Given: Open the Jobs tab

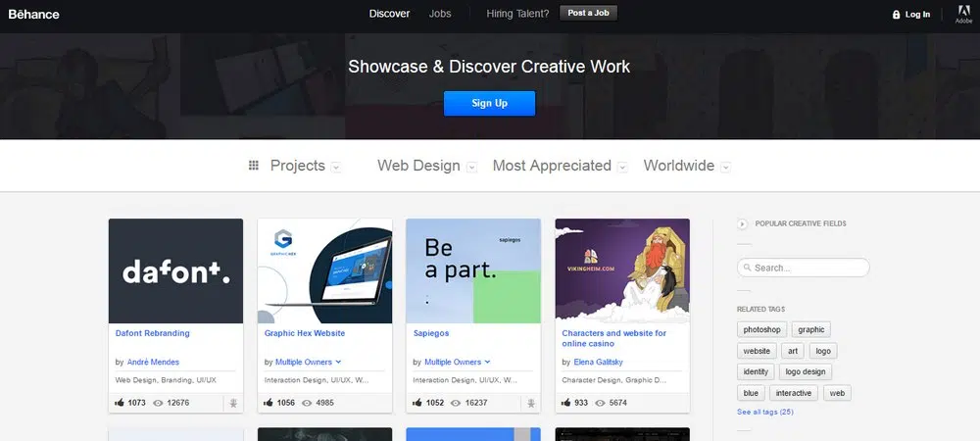Looking at the screenshot, I should 440,13.
